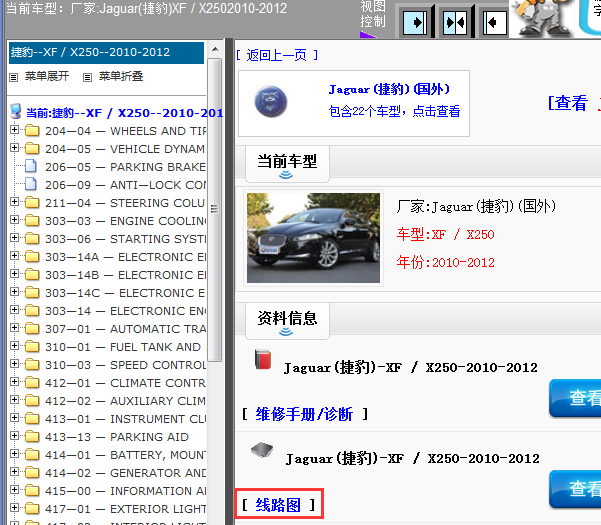Expand the 303-14A Electronic Engine node

pos(15,256)
